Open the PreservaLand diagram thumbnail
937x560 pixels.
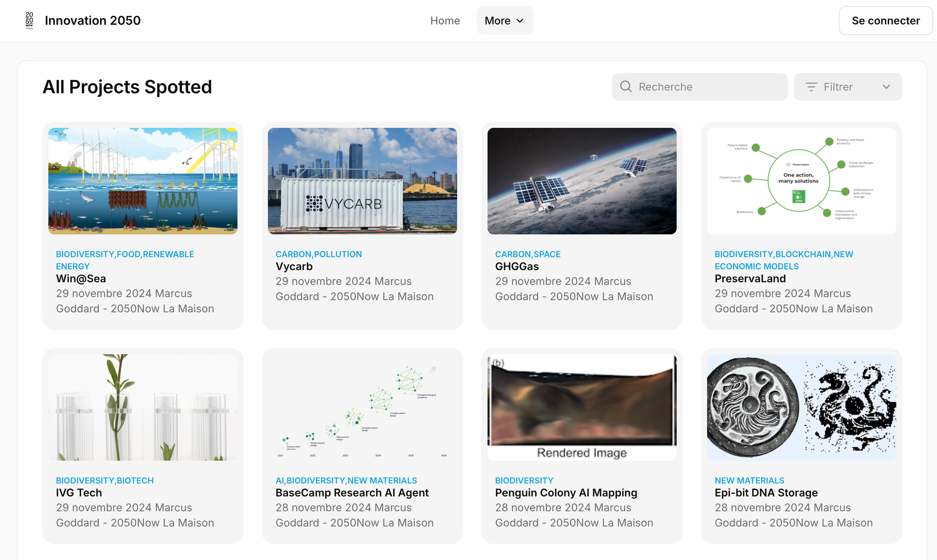(801, 181)
